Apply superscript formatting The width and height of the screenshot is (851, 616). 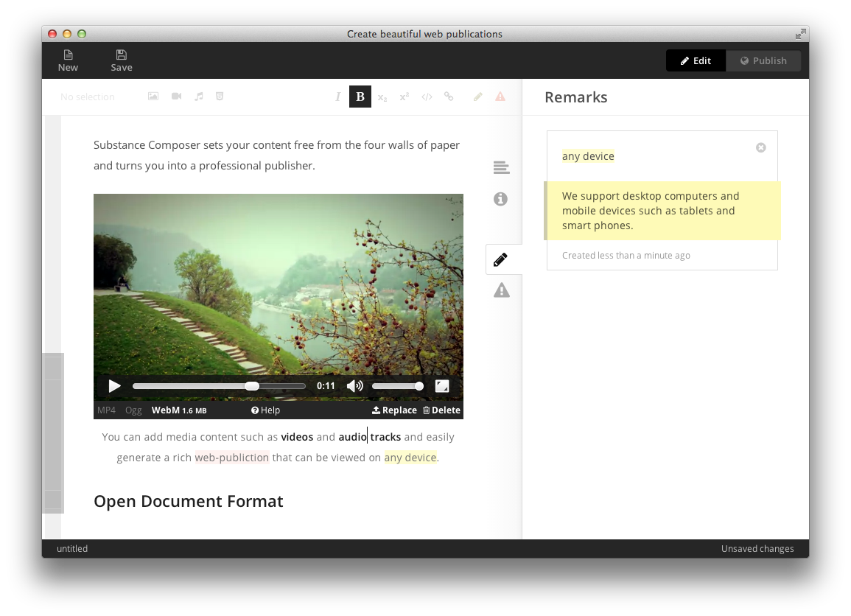(x=405, y=97)
